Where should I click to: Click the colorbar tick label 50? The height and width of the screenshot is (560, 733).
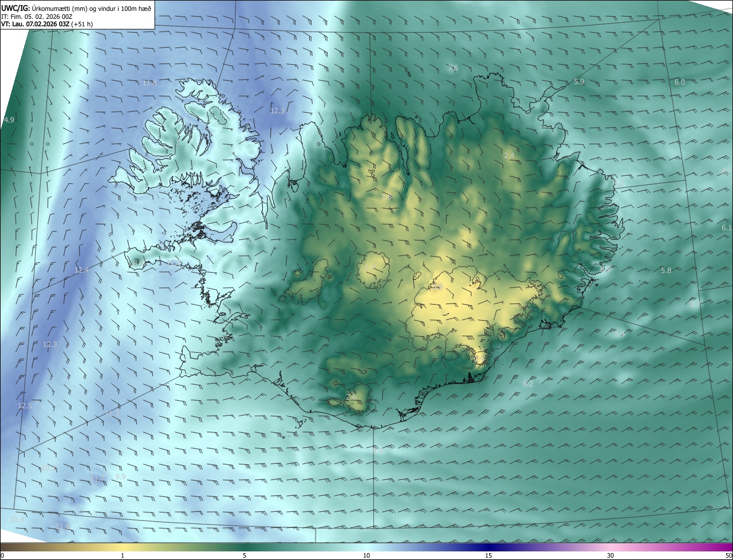click(728, 555)
